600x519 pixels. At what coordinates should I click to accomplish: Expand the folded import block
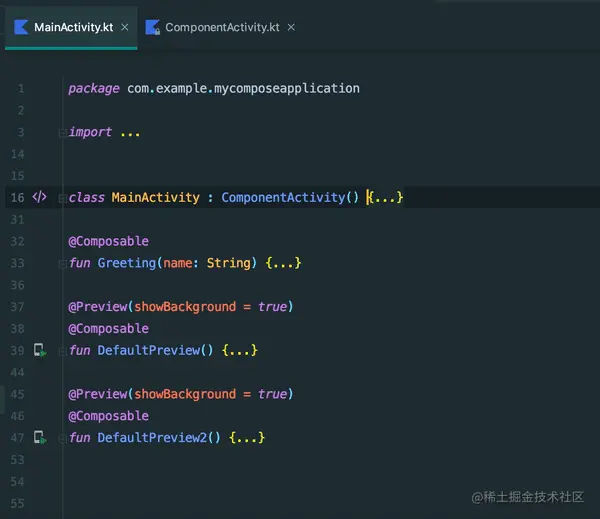(x=62, y=133)
